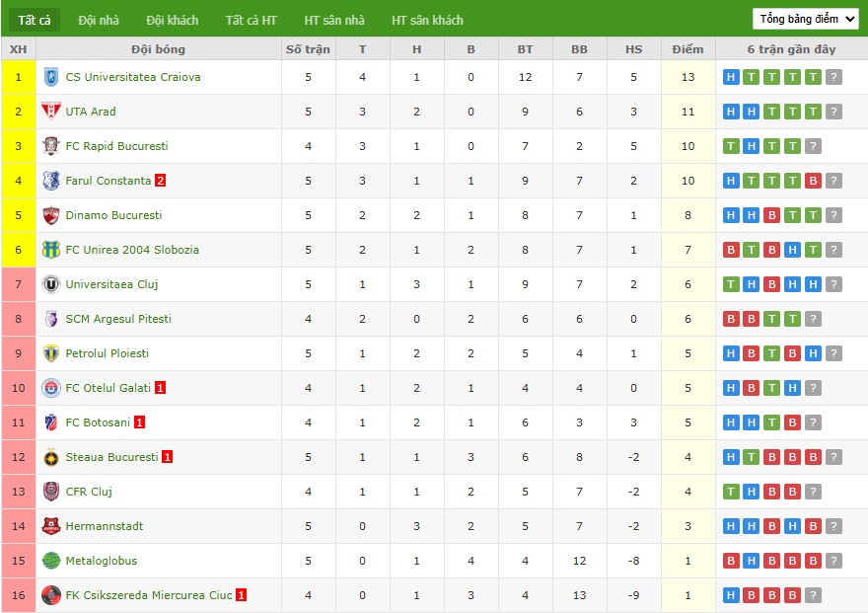The width and height of the screenshot is (868, 613).
Task: Open the FC Unirea 2004 Slobozia team link
Action: pyautogui.click(x=132, y=250)
